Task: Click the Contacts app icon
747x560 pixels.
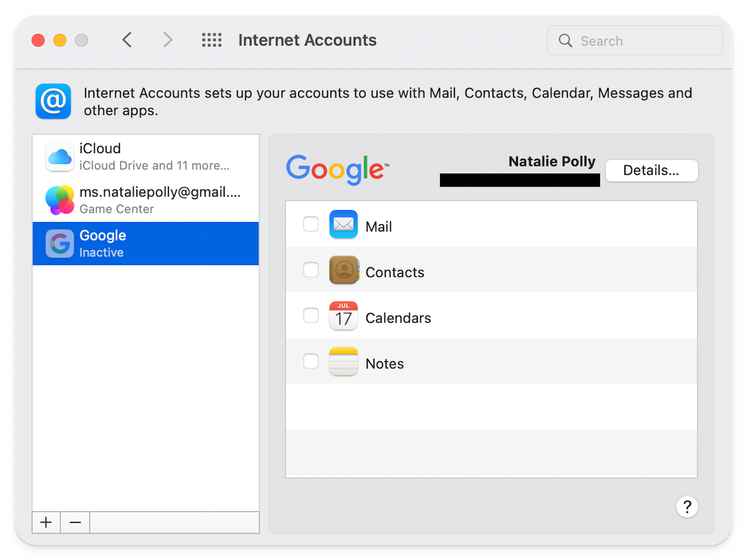Action: (343, 270)
